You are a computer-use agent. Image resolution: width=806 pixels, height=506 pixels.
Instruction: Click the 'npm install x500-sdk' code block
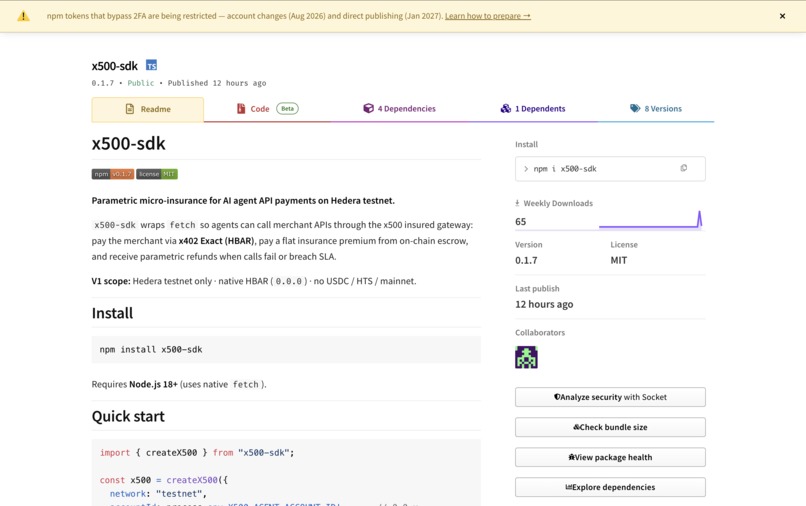[x=286, y=350]
